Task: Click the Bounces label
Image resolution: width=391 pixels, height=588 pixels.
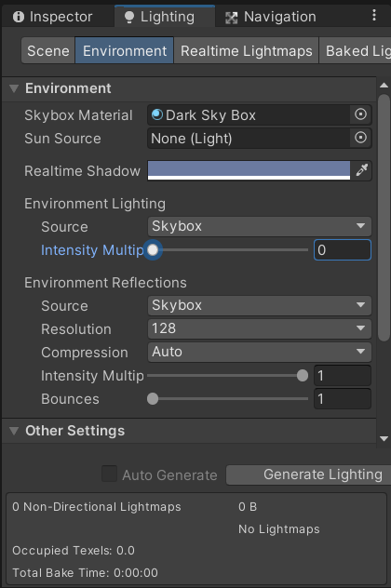Action: pos(70,399)
